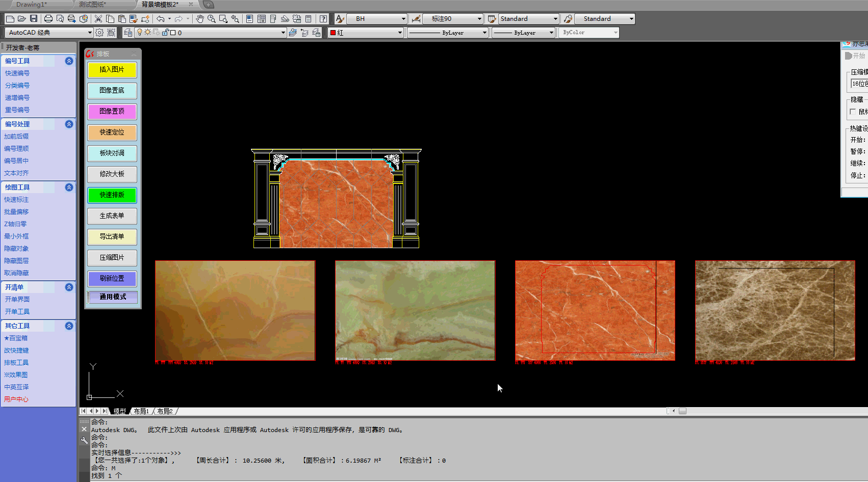Click the Plot (printer) icon
The height and width of the screenshot is (482, 868).
point(48,19)
